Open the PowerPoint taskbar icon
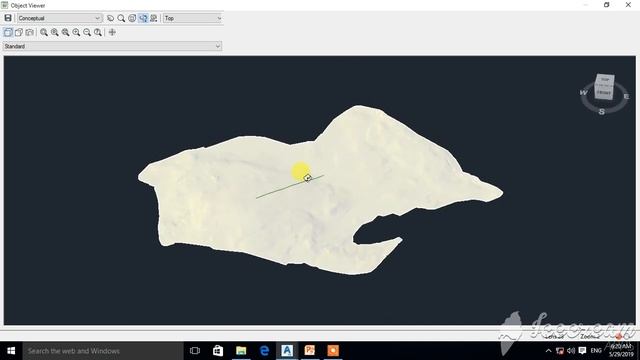Viewport: 640px width, 360px height. coord(310,351)
